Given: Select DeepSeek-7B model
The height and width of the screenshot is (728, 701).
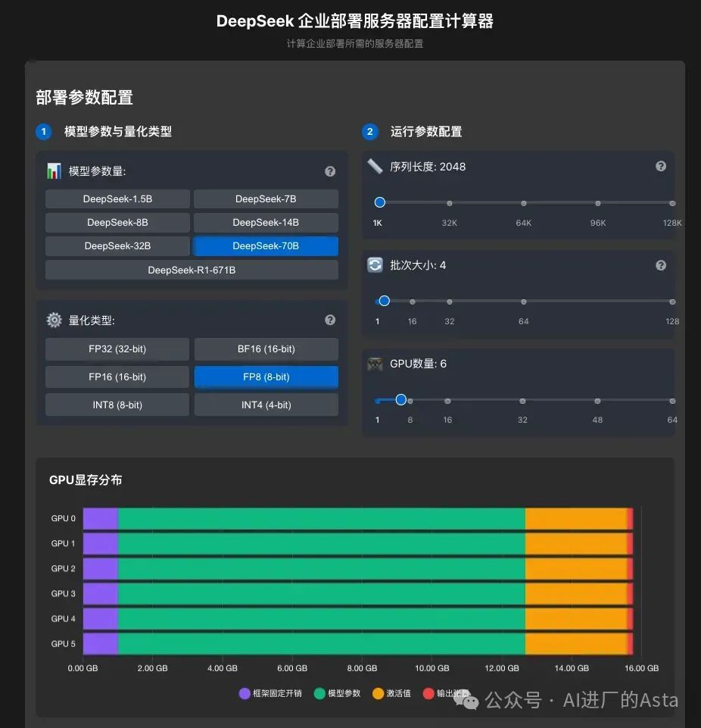Looking at the screenshot, I should tap(266, 198).
